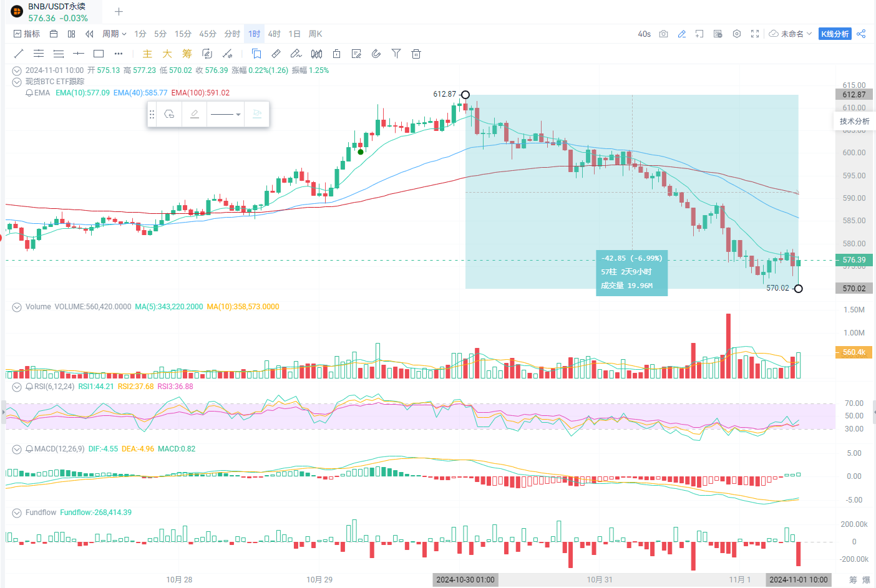The height and width of the screenshot is (588, 876).
Task: Click the filter funnel icon
Action: 396,54
